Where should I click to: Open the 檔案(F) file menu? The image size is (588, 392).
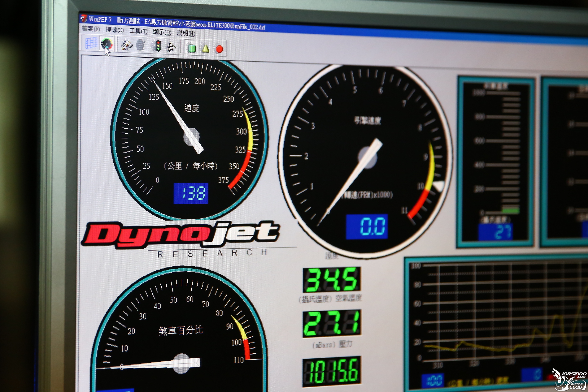click(91, 29)
